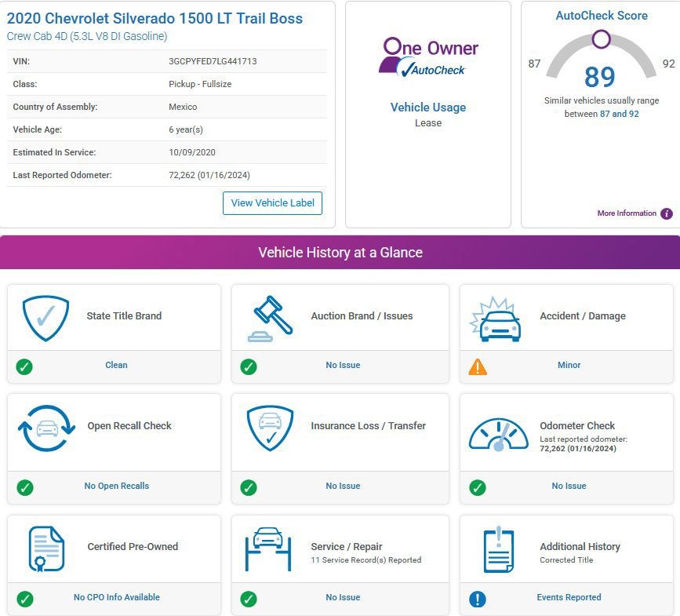Click the AutoCheck Score heading
Viewport: 680px width, 616px height.
(x=602, y=16)
